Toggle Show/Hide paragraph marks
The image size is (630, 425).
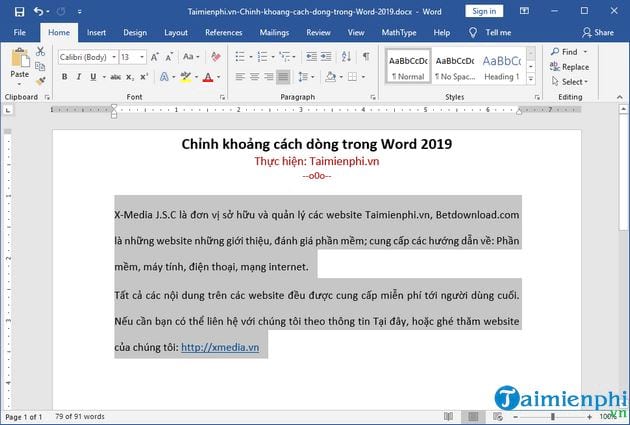(x=366, y=56)
